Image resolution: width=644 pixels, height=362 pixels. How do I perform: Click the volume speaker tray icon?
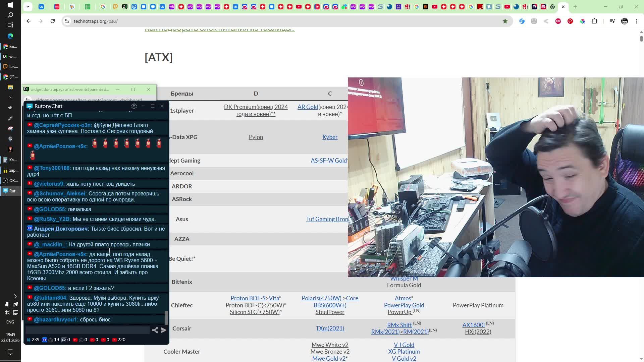[7, 312]
